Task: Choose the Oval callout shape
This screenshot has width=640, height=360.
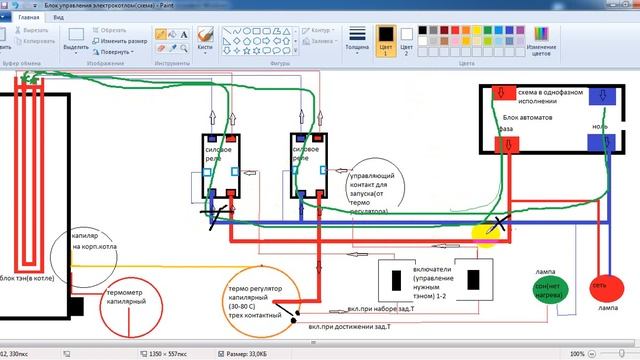Action: click(x=277, y=51)
